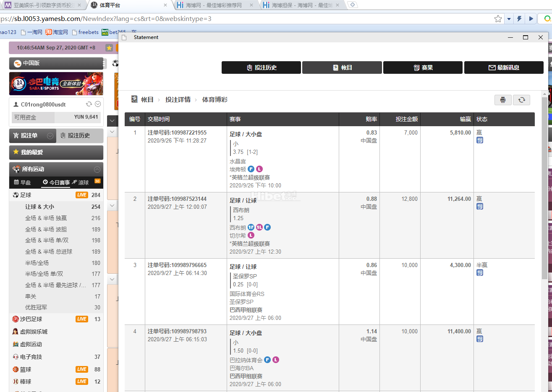Print the statement using the printer icon
The height and width of the screenshot is (392, 552).
[x=503, y=100]
